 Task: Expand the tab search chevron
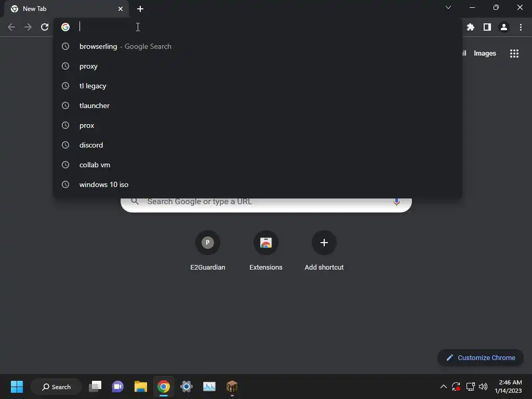tap(448, 7)
